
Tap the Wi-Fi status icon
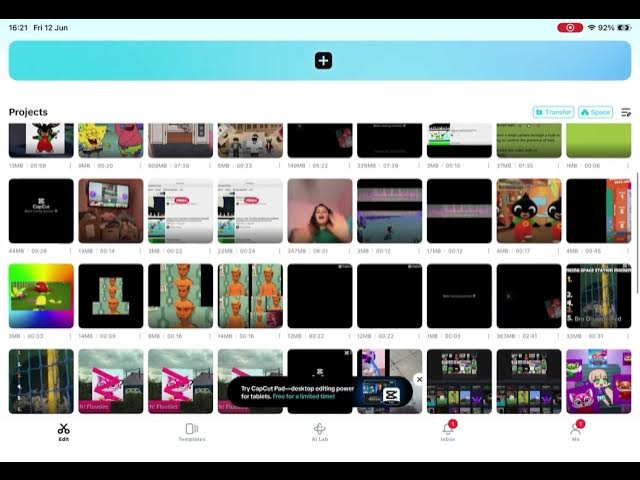[x=591, y=28]
